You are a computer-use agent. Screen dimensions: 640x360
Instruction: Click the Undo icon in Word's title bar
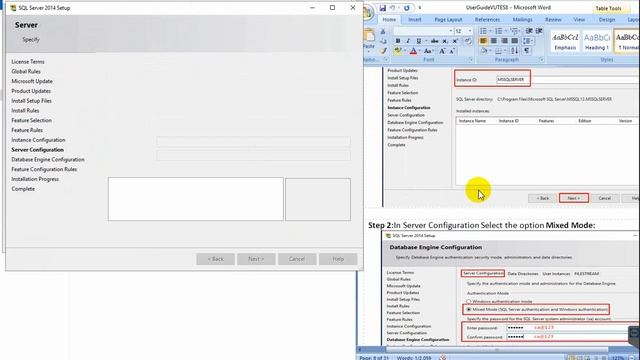[393, 8]
